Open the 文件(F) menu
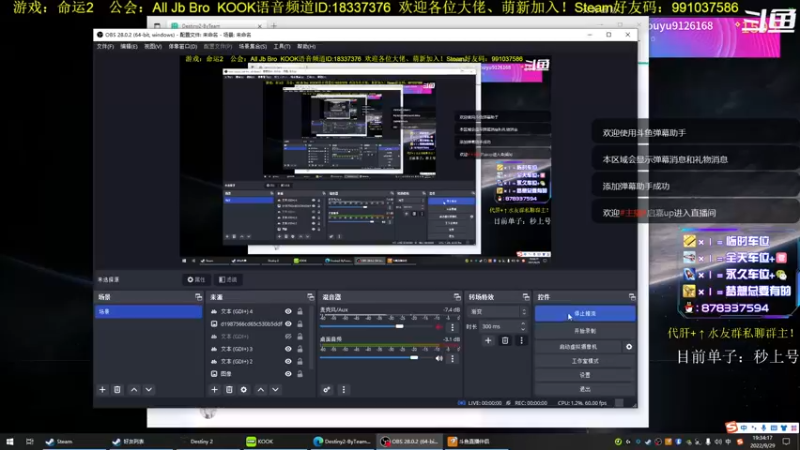800x450 pixels. click(105, 46)
